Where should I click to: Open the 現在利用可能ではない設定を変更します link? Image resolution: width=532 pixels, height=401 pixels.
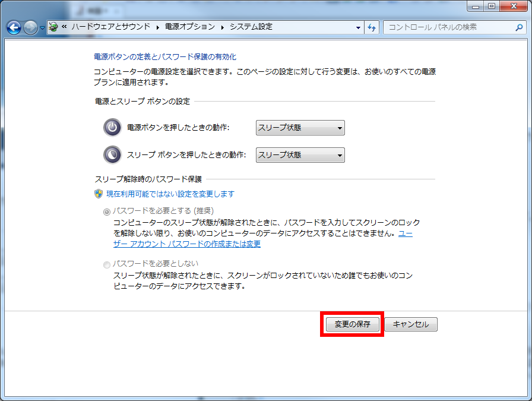click(x=170, y=194)
